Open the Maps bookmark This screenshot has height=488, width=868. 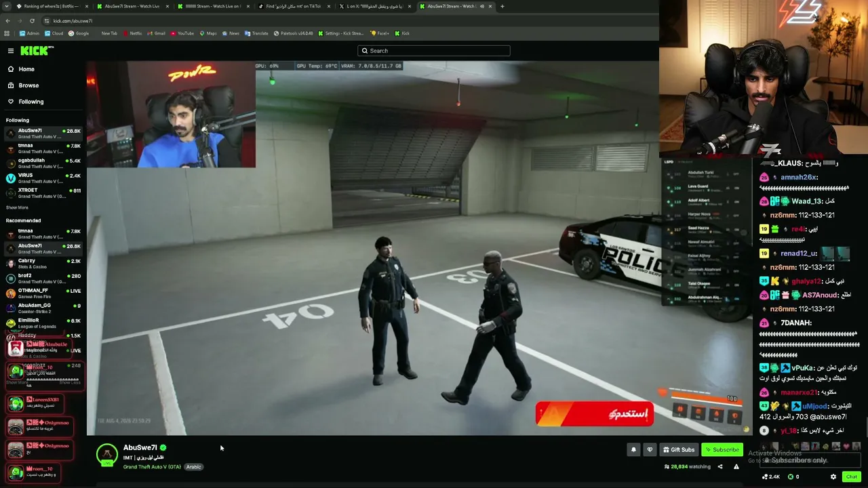pyautogui.click(x=208, y=33)
